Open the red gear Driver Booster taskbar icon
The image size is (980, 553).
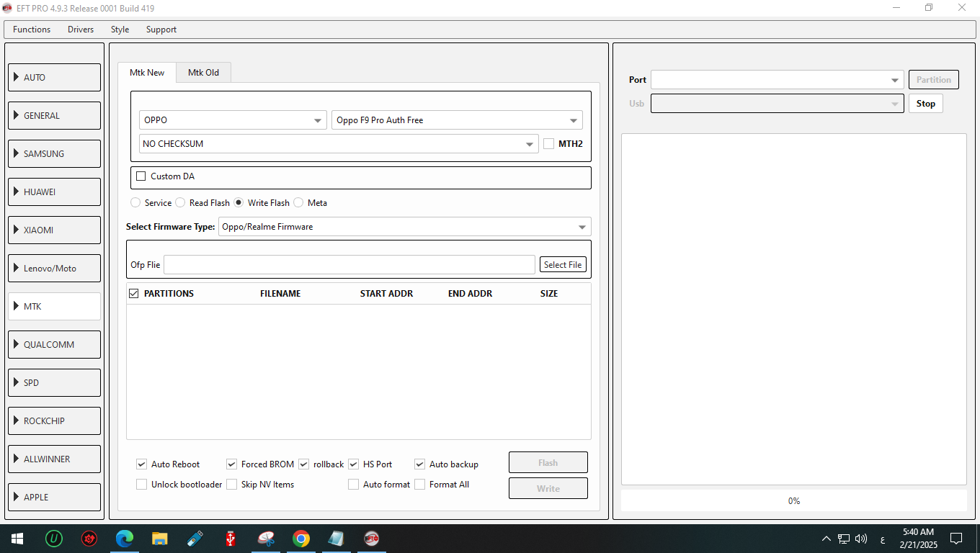(89, 538)
